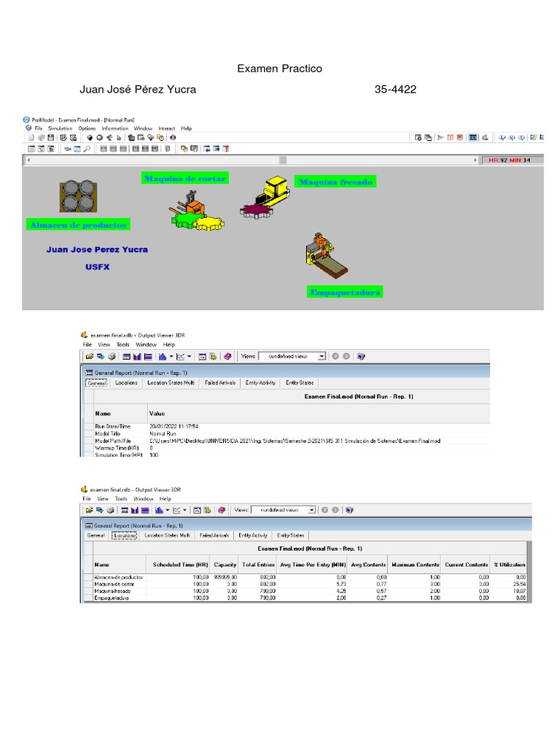The height and width of the screenshot is (747, 560).
Task: Expand the Views dropdown in second Output Viewer
Action: click(x=312, y=510)
